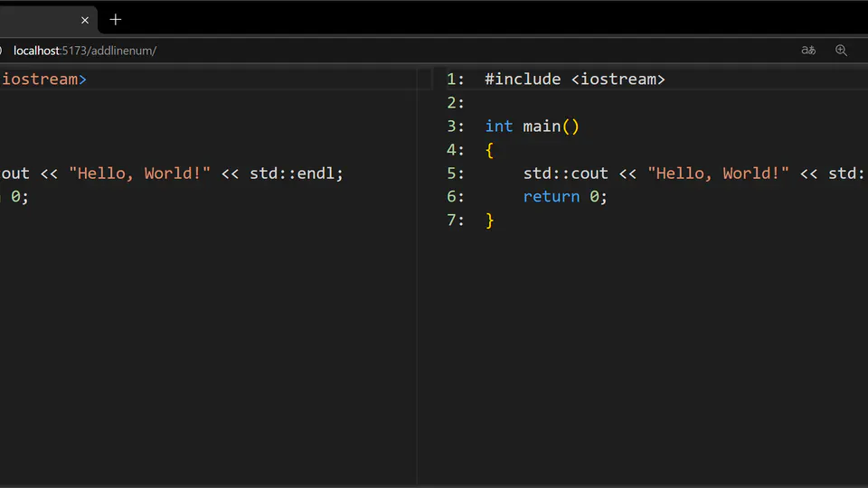Click line number 2 in output
The width and height of the screenshot is (868, 488).
[x=455, y=103]
